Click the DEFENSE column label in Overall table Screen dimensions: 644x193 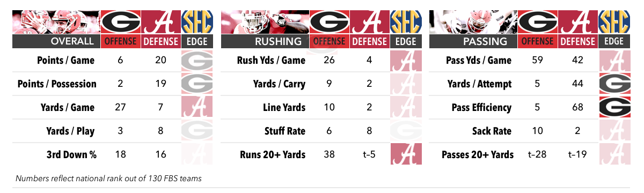(x=161, y=41)
